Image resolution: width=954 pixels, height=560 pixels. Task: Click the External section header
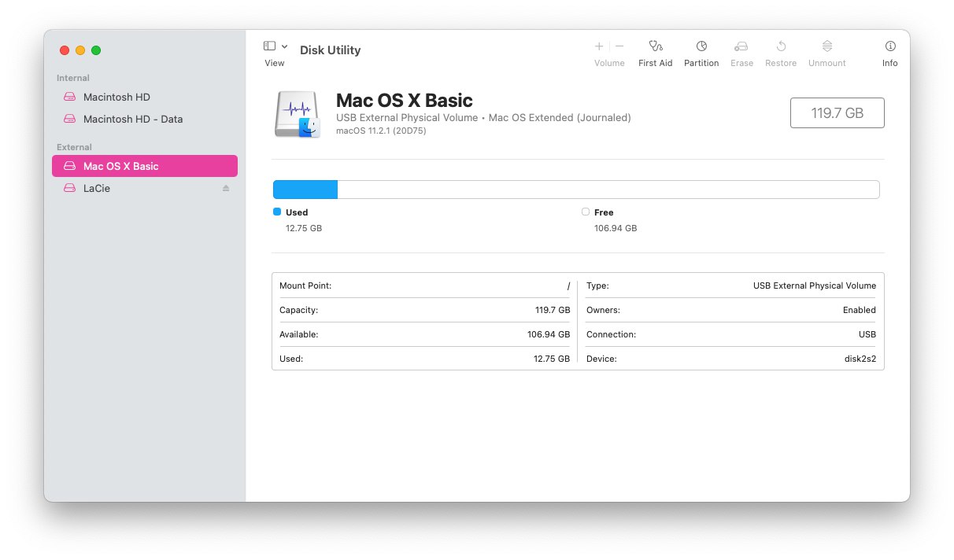(x=74, y=147)
